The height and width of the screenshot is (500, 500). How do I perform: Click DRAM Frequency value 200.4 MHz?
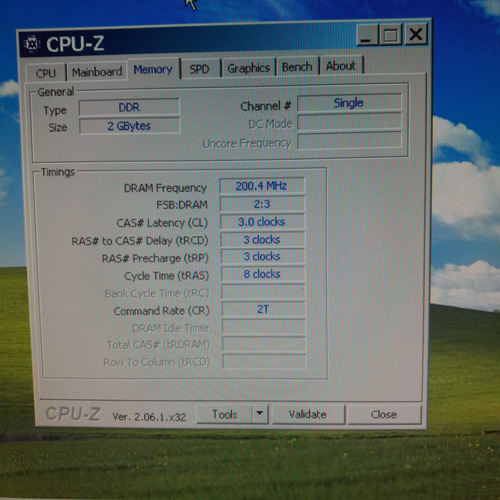[x=262, y=186]
